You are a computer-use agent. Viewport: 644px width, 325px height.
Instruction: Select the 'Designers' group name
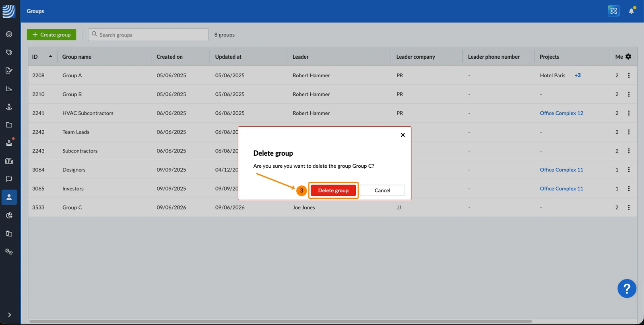(74, 170)
